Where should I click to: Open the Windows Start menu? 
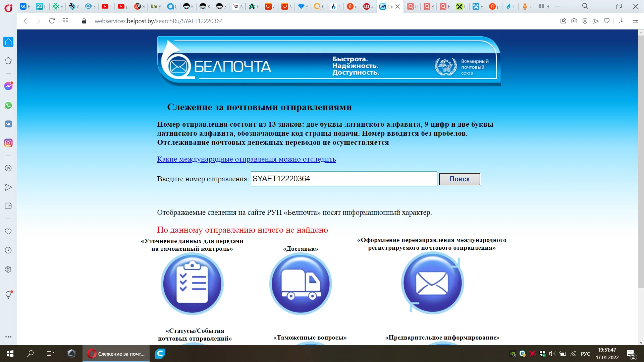pos(10,354)
